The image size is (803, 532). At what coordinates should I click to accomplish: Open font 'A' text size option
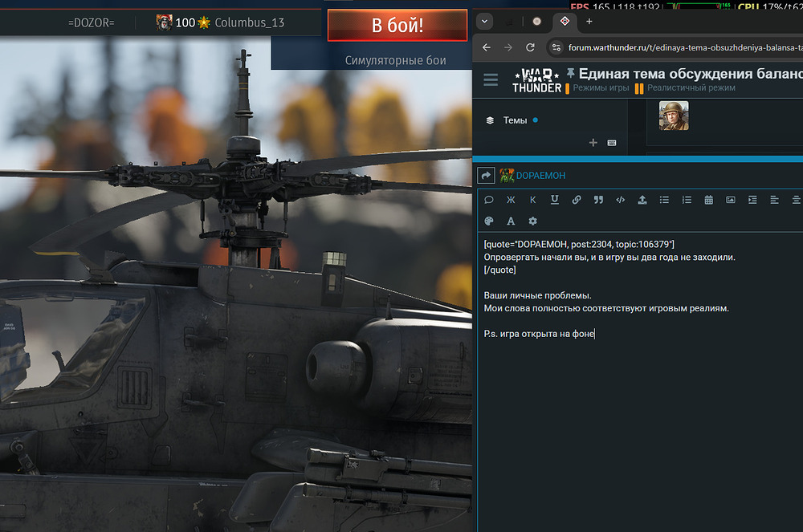(x=511, y=221)
